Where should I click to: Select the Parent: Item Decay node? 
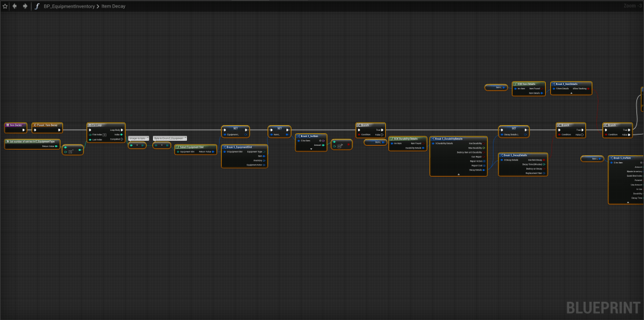(48, 125)
